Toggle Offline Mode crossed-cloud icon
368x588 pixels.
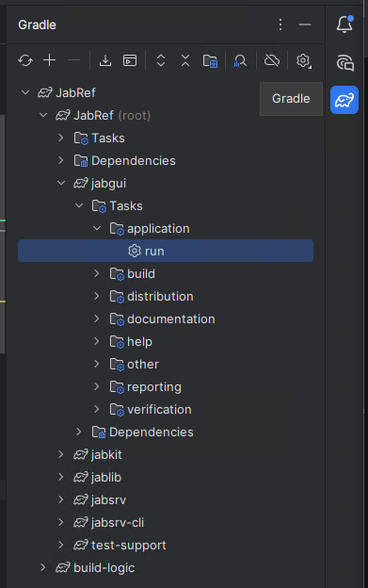point(272,60)
